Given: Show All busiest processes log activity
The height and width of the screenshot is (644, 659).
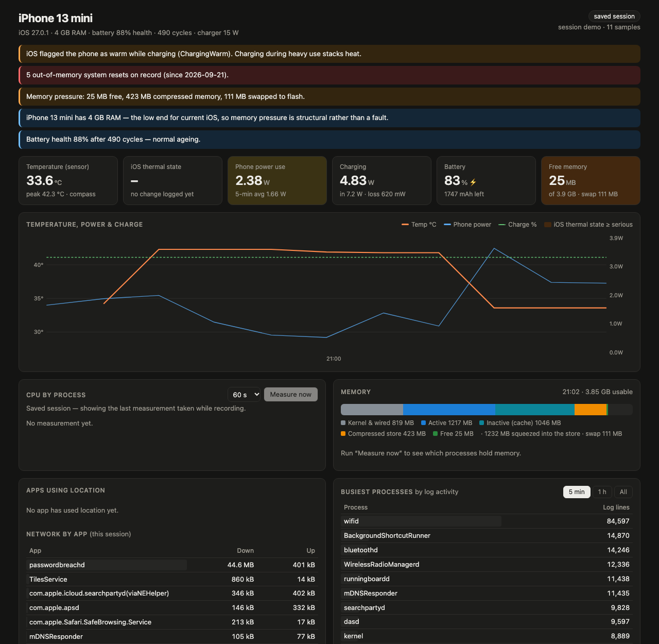Looking at the screenshot, I should click(x=623, y=492).
